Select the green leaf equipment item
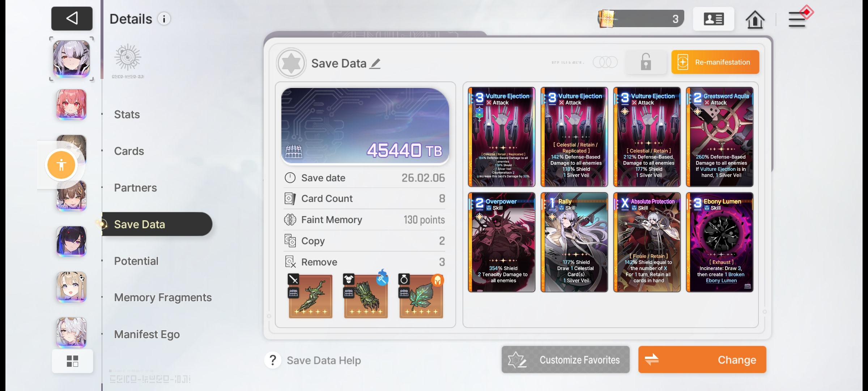 click(421, 296)
